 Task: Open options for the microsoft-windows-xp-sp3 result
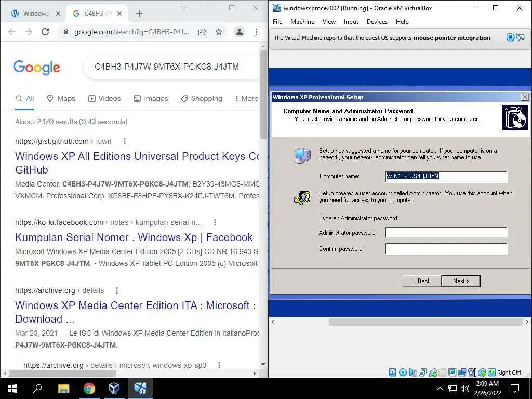219,365
